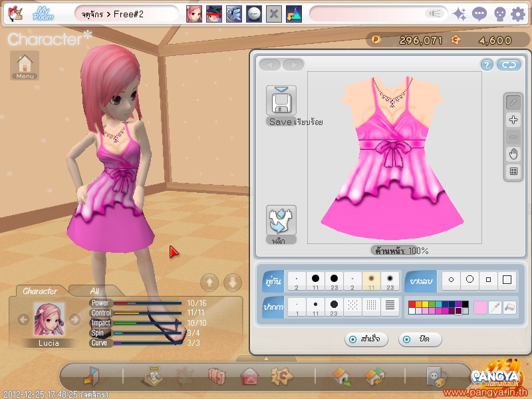The image size is (532, 399).
Task: Select pen size 23 octagon
Action: 334,307
